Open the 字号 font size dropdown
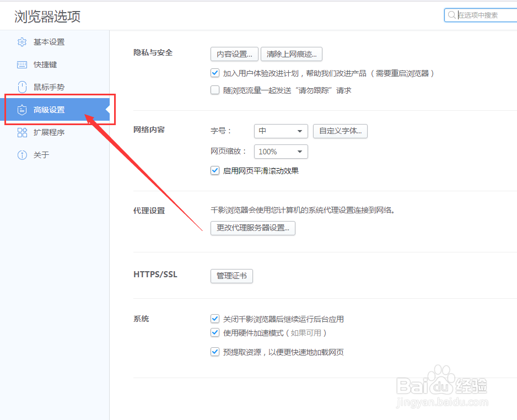Screen dimensions: 517x420 281,131
